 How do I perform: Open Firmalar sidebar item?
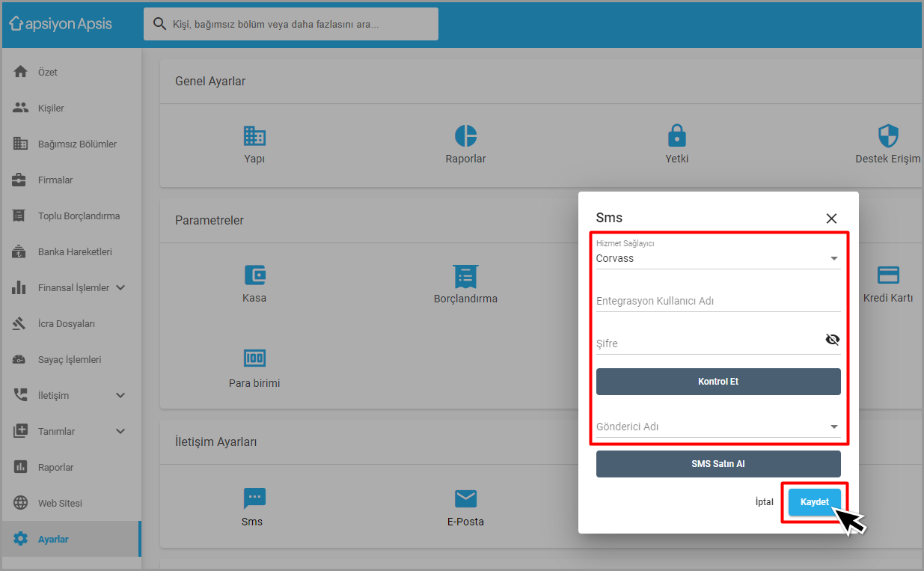(x=71, y=180)
